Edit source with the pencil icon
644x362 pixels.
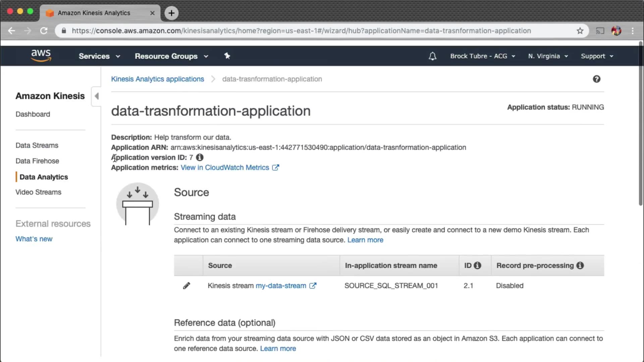click(x=186, y=286)
